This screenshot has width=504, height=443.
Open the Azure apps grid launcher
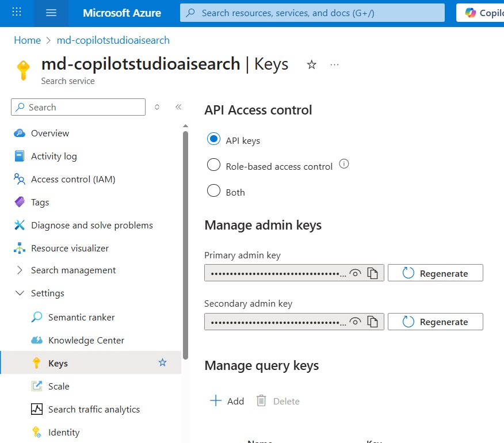tap(17, 13)
